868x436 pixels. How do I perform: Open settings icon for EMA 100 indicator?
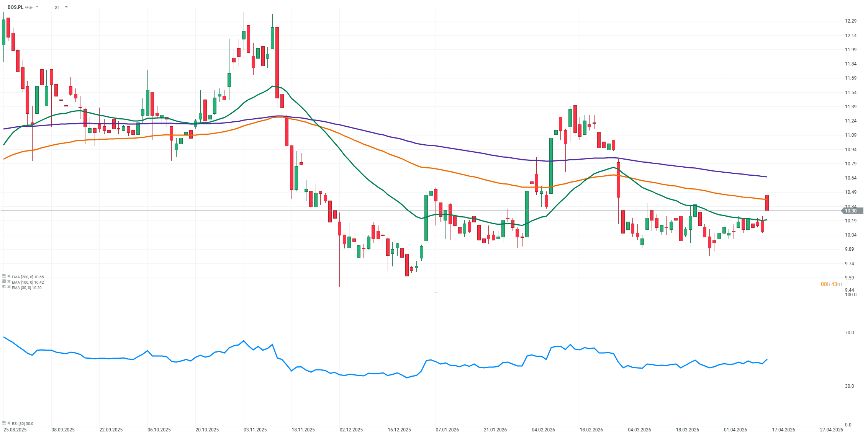click(x=4, y=281)
